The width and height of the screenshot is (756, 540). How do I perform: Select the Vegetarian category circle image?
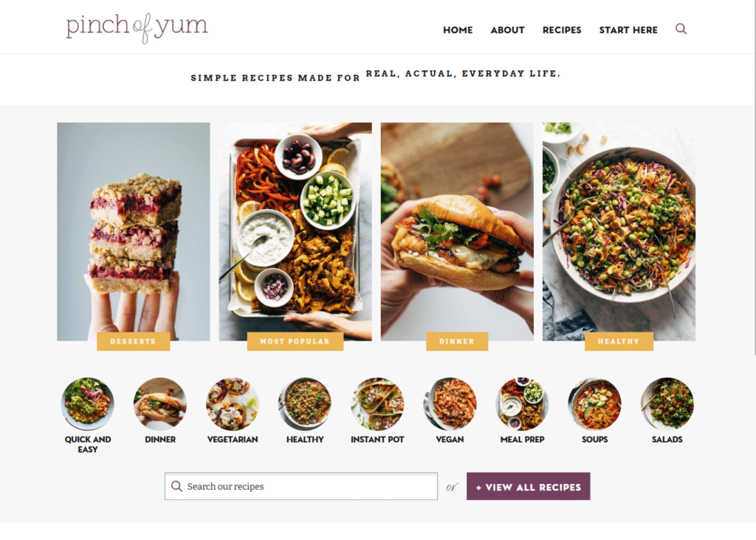(x=233, y=404)
